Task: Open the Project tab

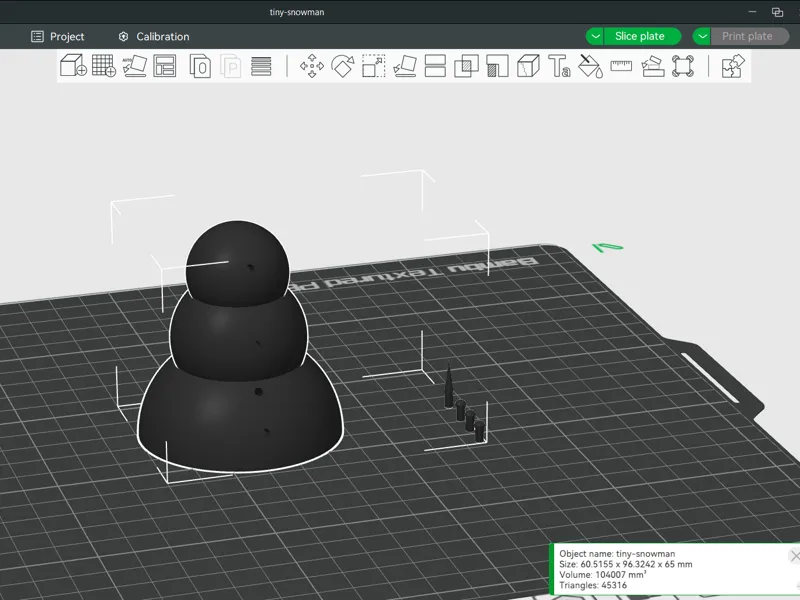Action: tap(58, 36)
